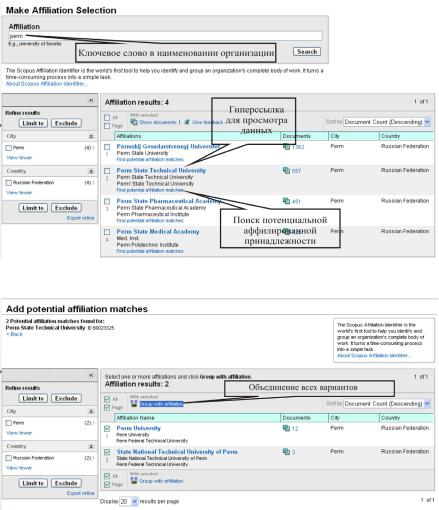Collapse City section in upper refine panel
The height and width of the screenshot is (510, 439).
[x=91, y=136]
